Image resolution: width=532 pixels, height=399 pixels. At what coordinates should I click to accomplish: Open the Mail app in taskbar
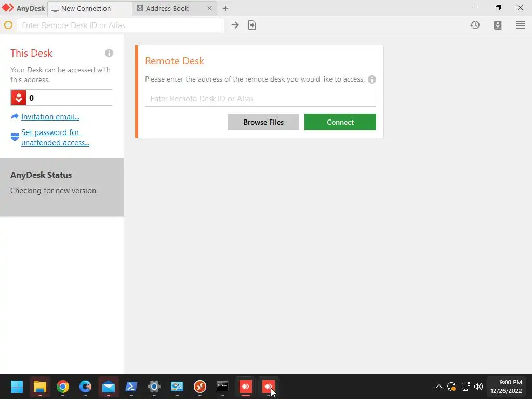109,387
